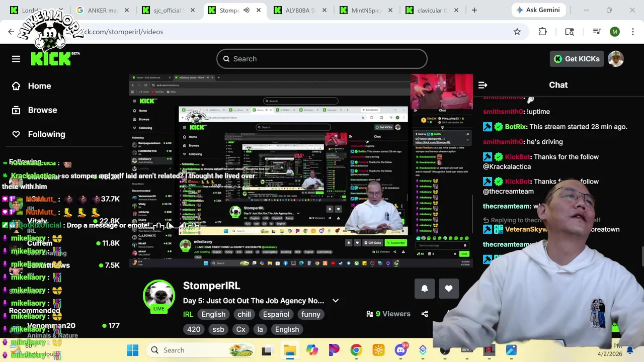
Task: Click the @Krackalactica mention in chat
Action: pyautogui.click(x=507, y=166)
